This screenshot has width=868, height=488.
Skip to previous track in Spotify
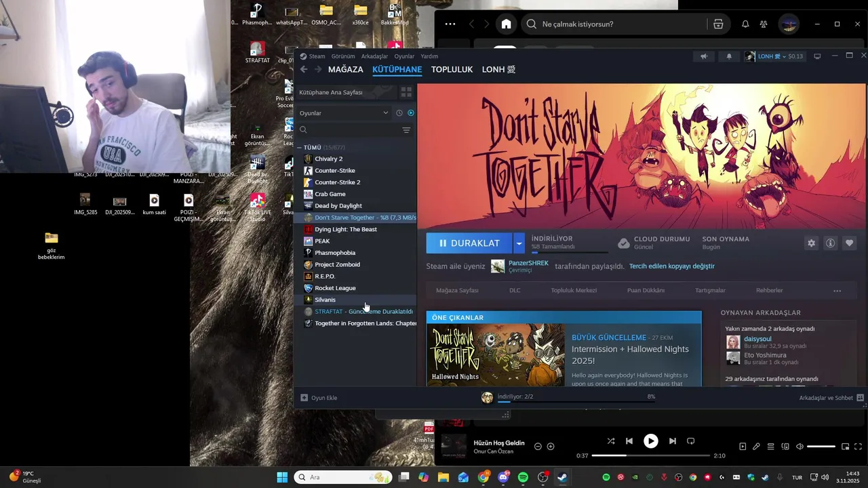tap(629, 441)
